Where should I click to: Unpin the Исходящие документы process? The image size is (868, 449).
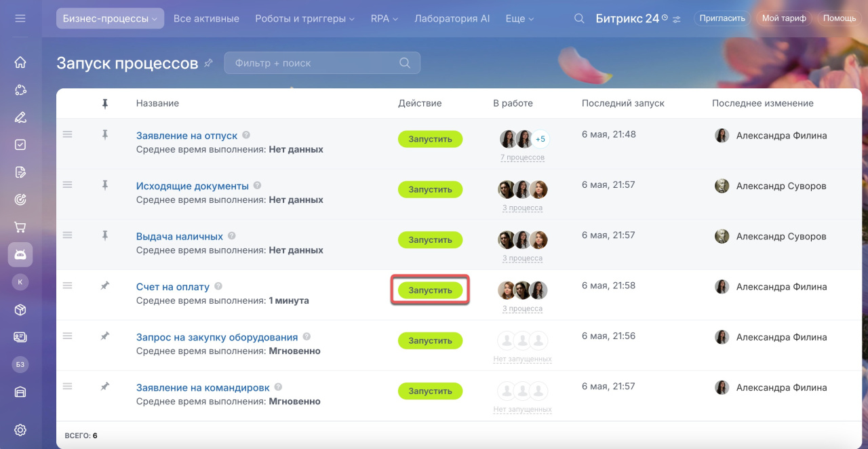point(104,185)
